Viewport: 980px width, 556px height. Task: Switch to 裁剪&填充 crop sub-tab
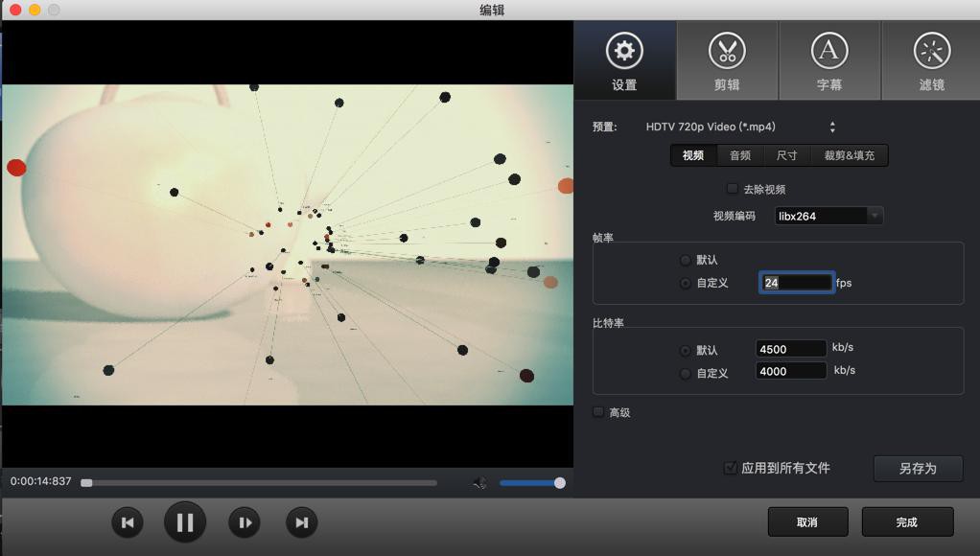[849, 155]
